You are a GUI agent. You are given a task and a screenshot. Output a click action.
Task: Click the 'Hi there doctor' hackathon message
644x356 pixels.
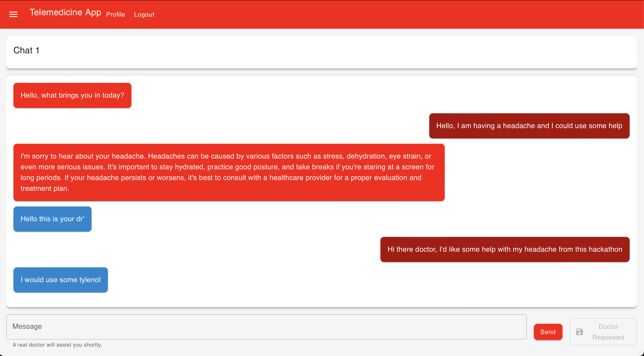(x=504, y=249)
